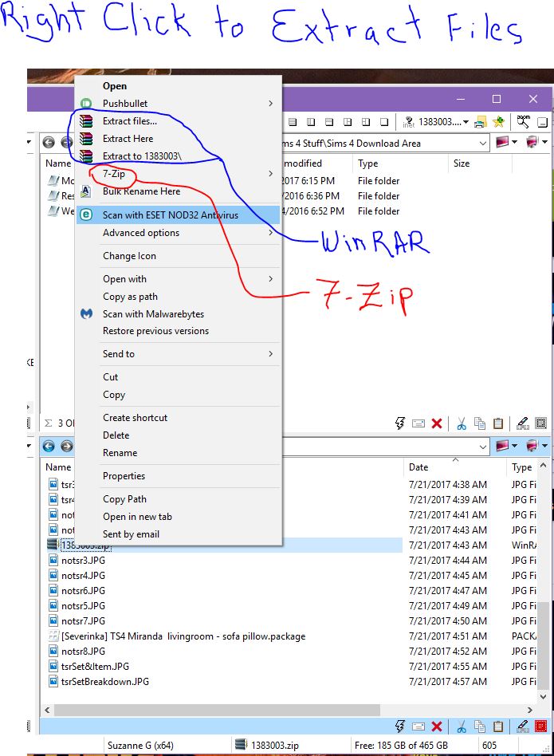Screen dimensions: 554x756
Task: Click the bottom pane scissors cut icon
Action: (x=462, y=726)
